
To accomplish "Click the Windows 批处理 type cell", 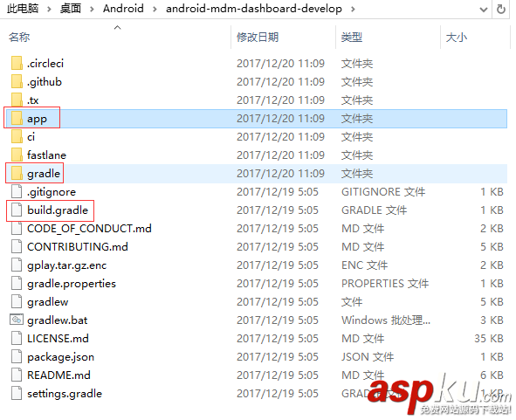I will click(386, 320).
